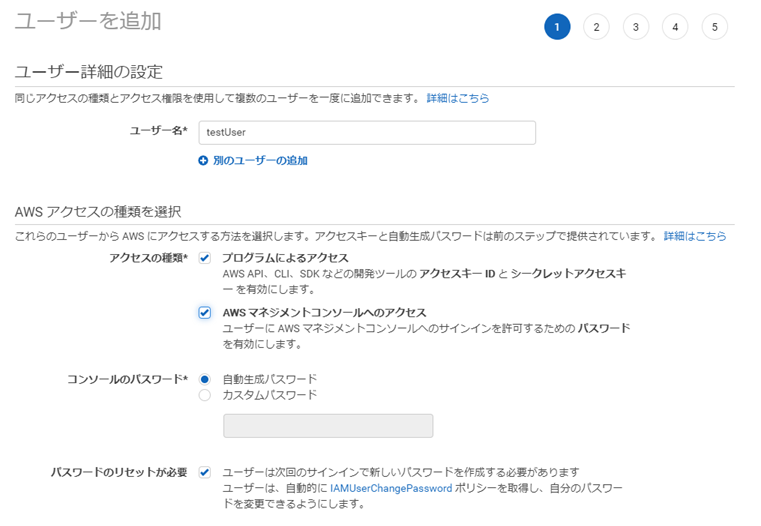Select the カスタムパスワード radio button

coord(205,395)
